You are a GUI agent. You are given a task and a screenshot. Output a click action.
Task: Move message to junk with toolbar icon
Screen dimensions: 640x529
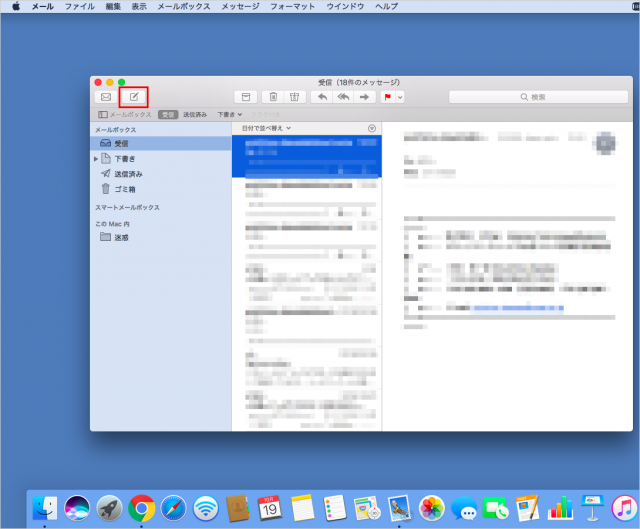(x=294, y=97)
